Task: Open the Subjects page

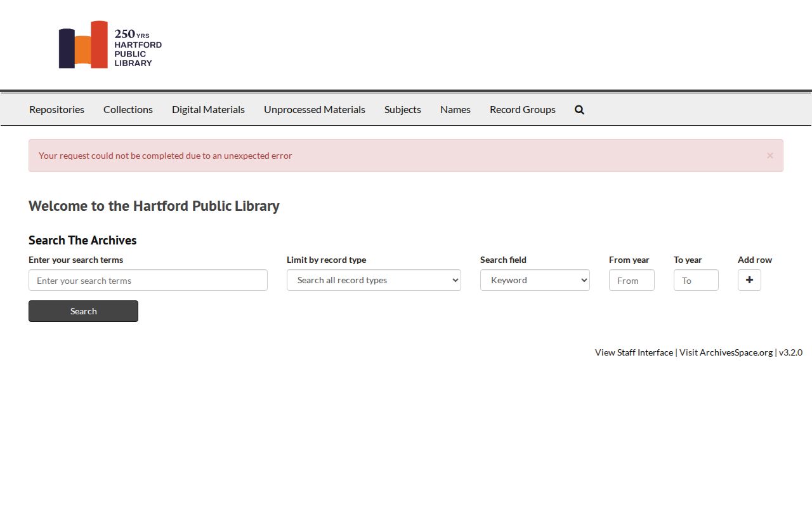Action: 403,110
